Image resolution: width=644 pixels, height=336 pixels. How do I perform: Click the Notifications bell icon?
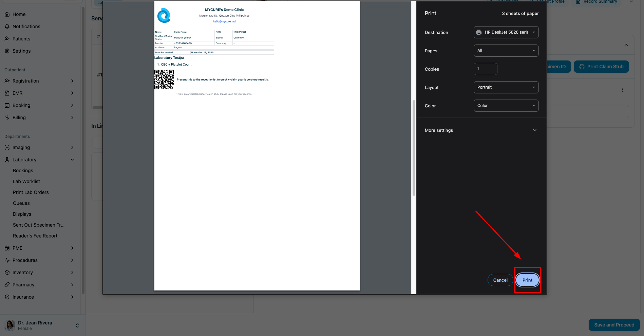pyautogui.click(x=7, y=26)
